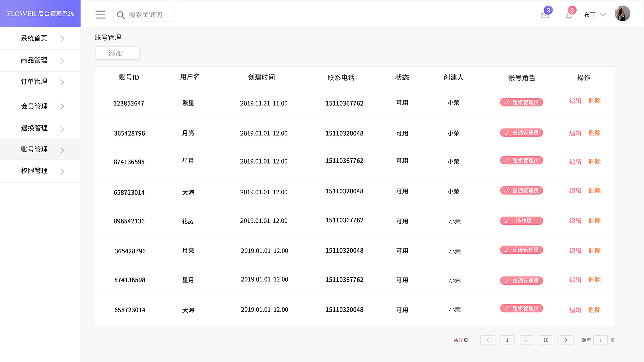The image size is (644, 362).
Task: Expand 订单管理 sidebar chevron
Action: pyautogui.click(x=62, y=82)
